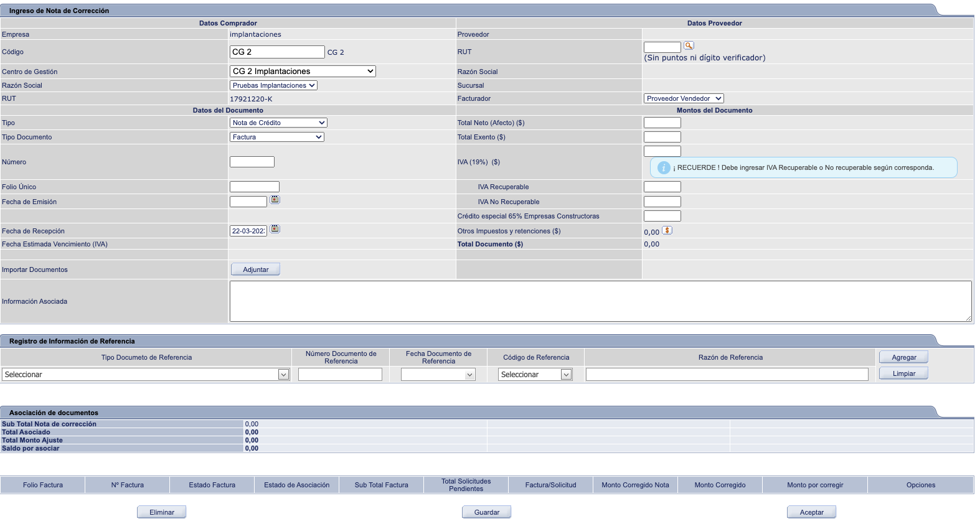Click the Otros Impuestos y retenciones icon

[667, 230]
